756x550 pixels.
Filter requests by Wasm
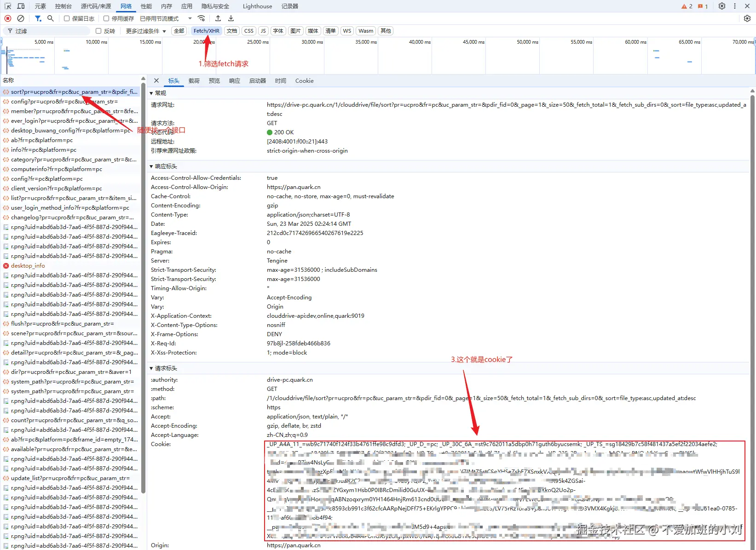click(x=366, y=31)
